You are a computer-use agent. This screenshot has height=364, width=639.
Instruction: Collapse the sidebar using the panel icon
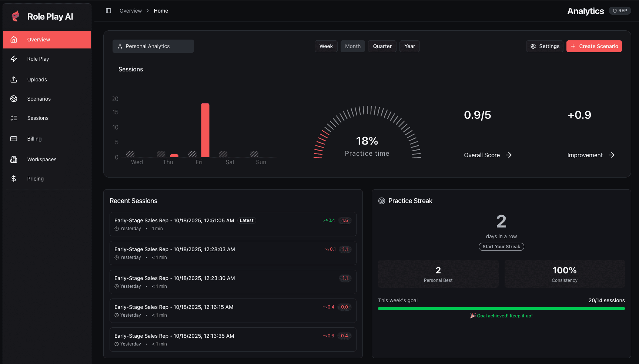[108, 11]
